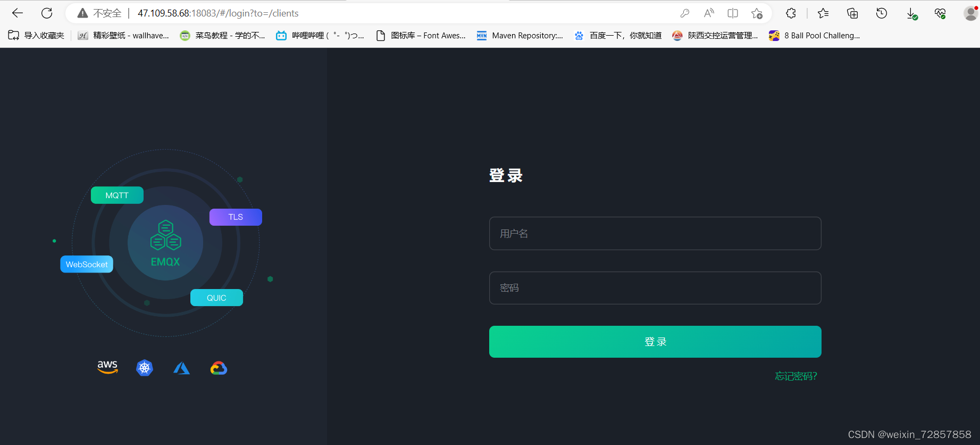Image resolution: width=980 pixels, height=445 pixels.
Task: Open split screen icon
Action: click(x=733, y=13)
